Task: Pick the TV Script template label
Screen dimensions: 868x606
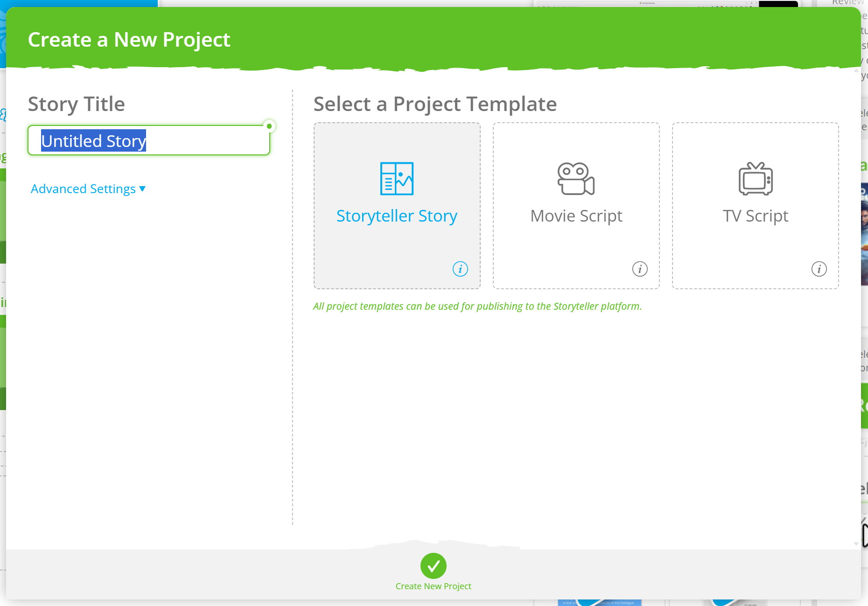Action: 756,216
